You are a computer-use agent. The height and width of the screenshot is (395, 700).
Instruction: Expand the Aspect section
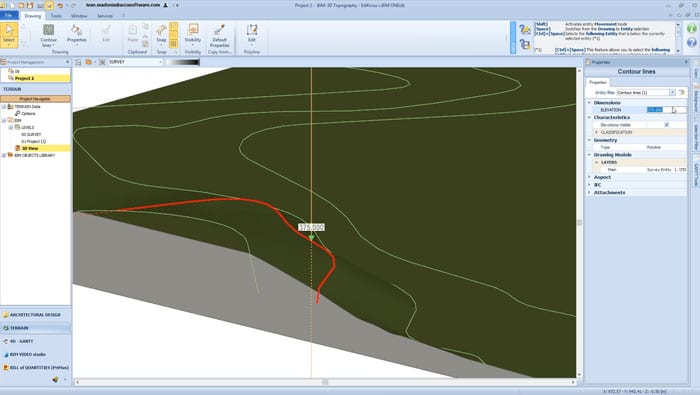coord(589,177)
